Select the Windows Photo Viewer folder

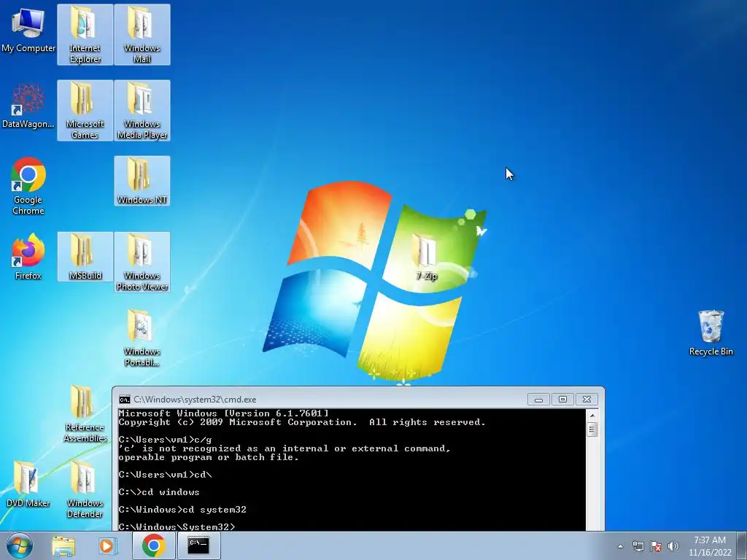pos(142,262)
